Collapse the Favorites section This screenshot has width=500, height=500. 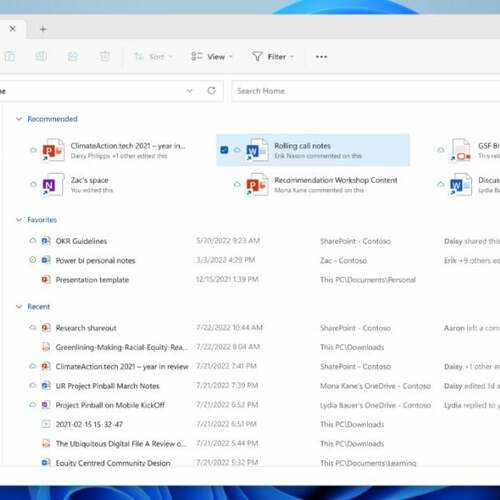point(19,220)
